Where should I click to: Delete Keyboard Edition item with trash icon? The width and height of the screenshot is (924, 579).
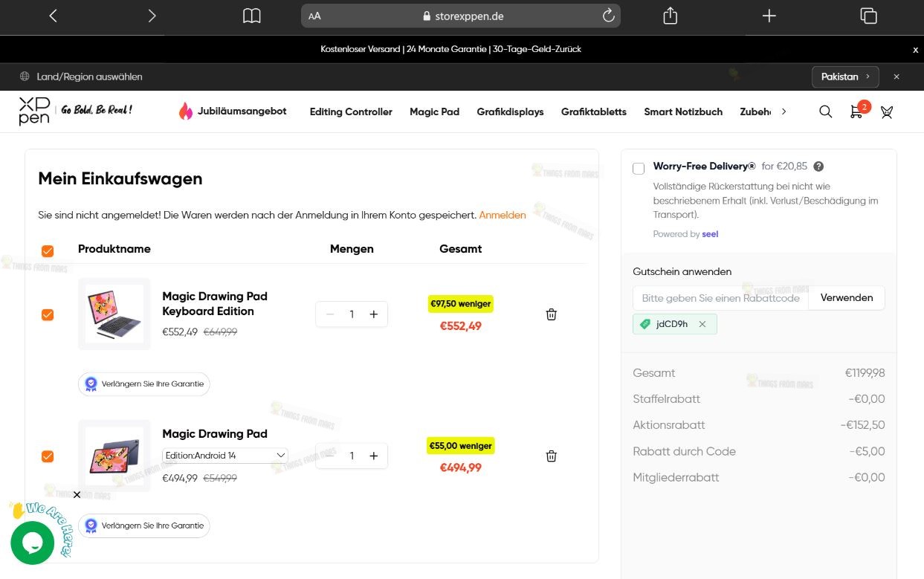tap(552, 314)
